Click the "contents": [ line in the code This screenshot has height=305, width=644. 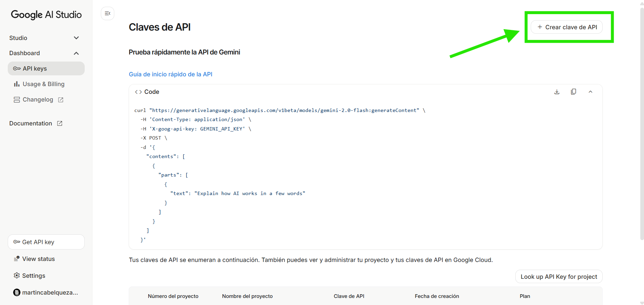[166, 156]
